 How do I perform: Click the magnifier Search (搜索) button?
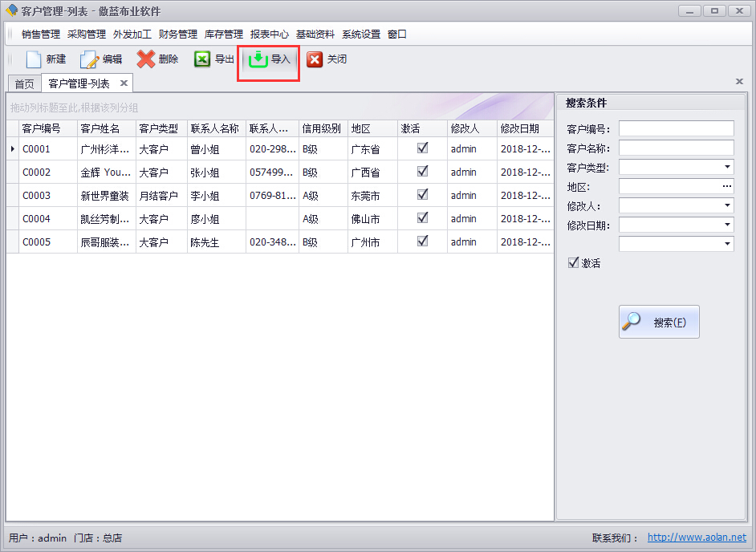[x=659, y=322]
